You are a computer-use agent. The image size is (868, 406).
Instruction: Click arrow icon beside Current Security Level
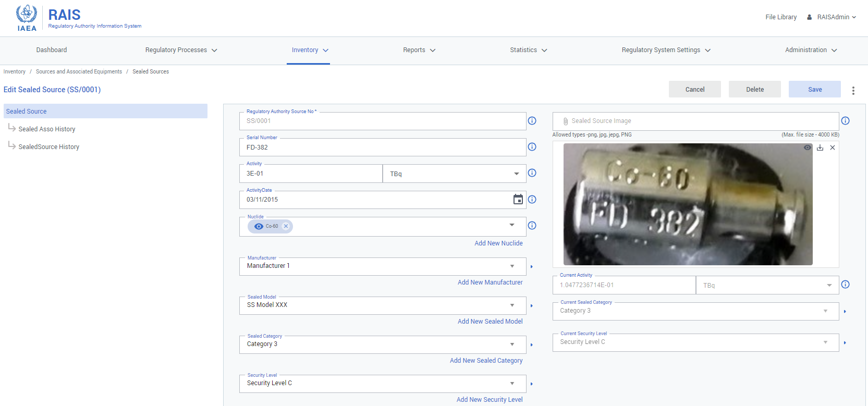pos(845,343)
